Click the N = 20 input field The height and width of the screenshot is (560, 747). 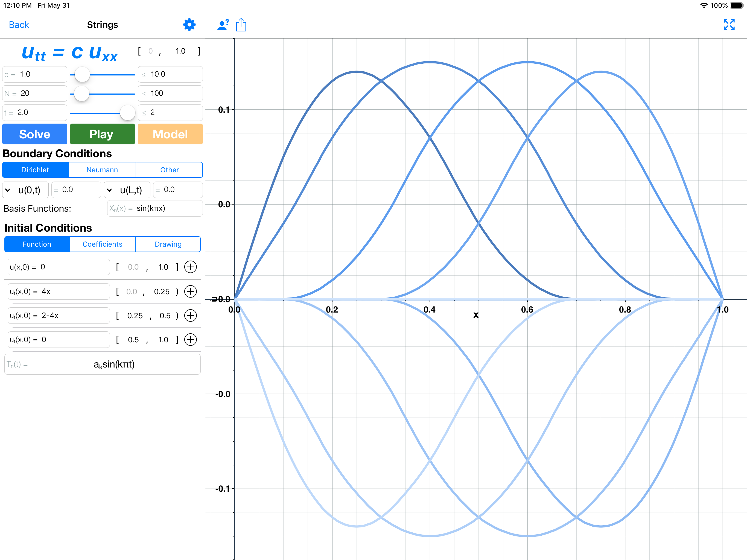35,94
